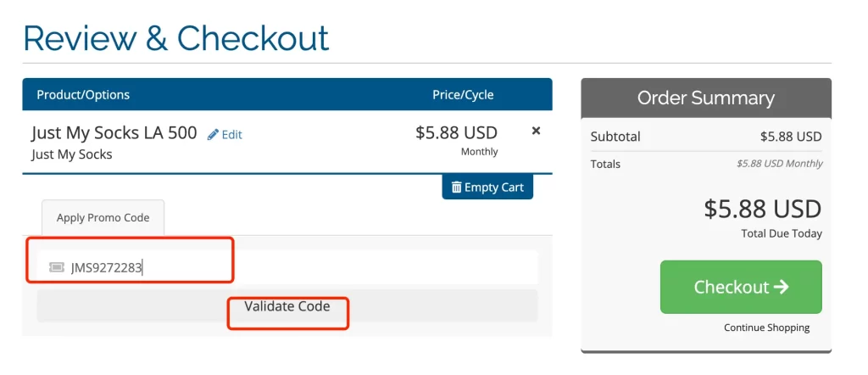
Task: Click the Order Summary panel header
Action: pos(706,98)
